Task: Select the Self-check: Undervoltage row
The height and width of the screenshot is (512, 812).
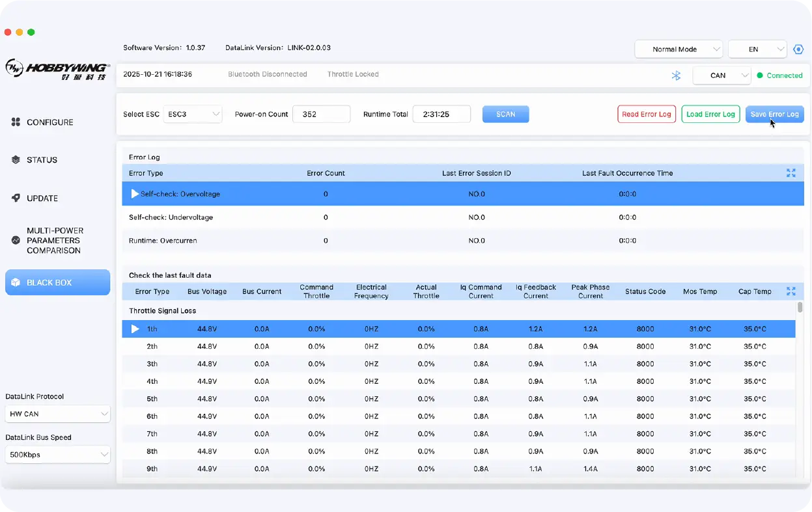Action: click(x=171, y=217)
